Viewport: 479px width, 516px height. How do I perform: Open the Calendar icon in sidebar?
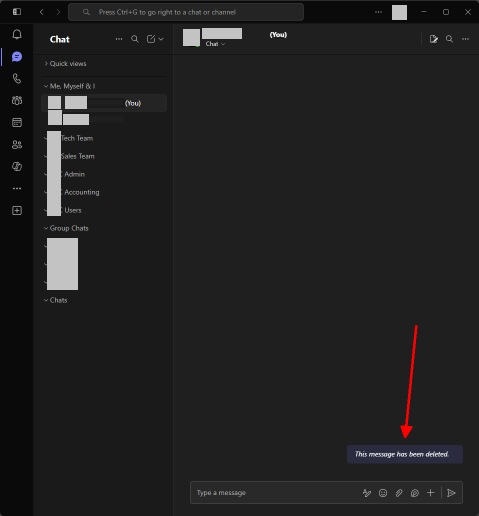tap(17, 122)
